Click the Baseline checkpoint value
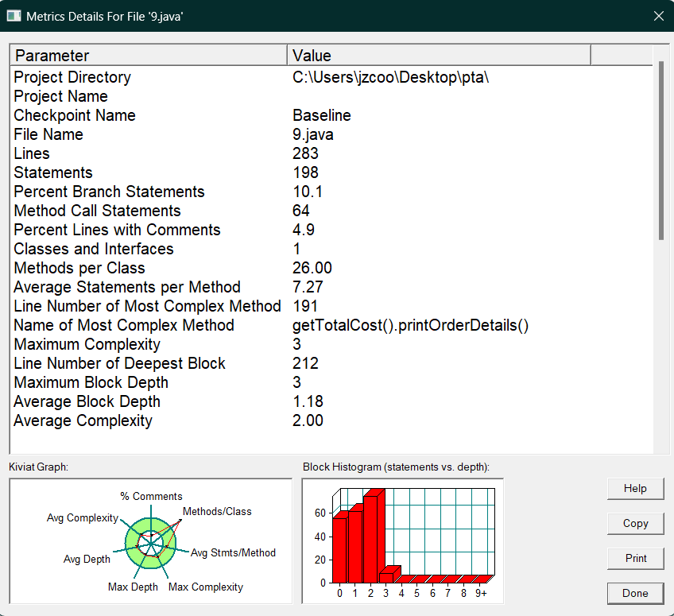674x616 pixels. (322, 115)
